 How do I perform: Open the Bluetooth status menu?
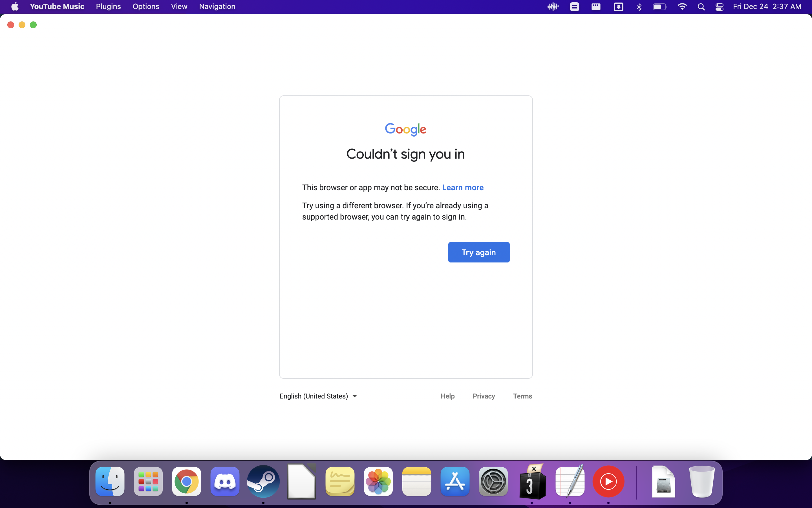tap(639, 6)
